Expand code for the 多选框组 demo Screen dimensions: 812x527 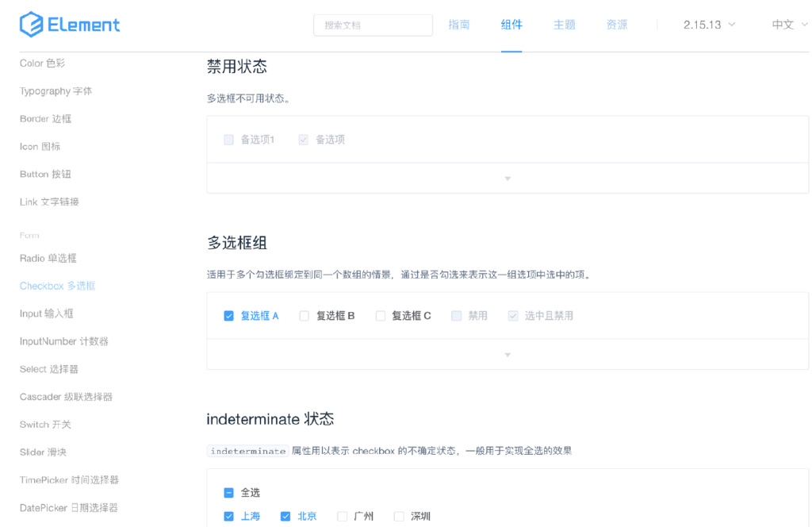click(x=507, y=354)
